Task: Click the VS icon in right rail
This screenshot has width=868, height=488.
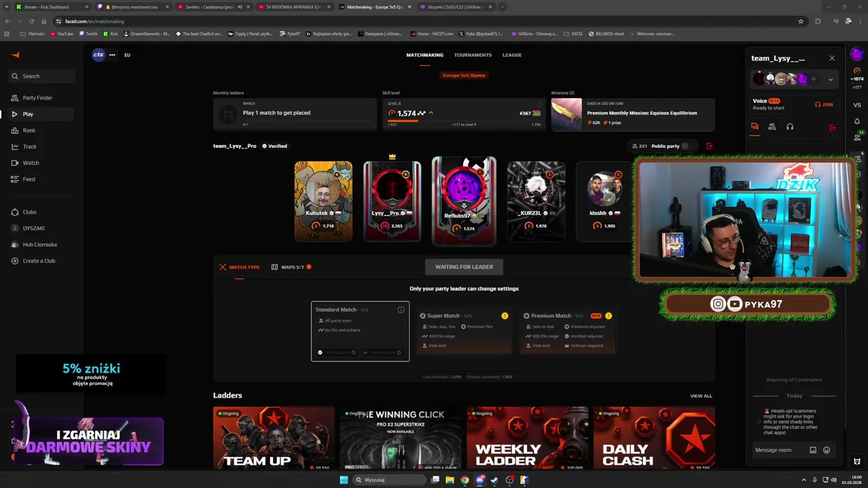Action: (x=857, y=105)
